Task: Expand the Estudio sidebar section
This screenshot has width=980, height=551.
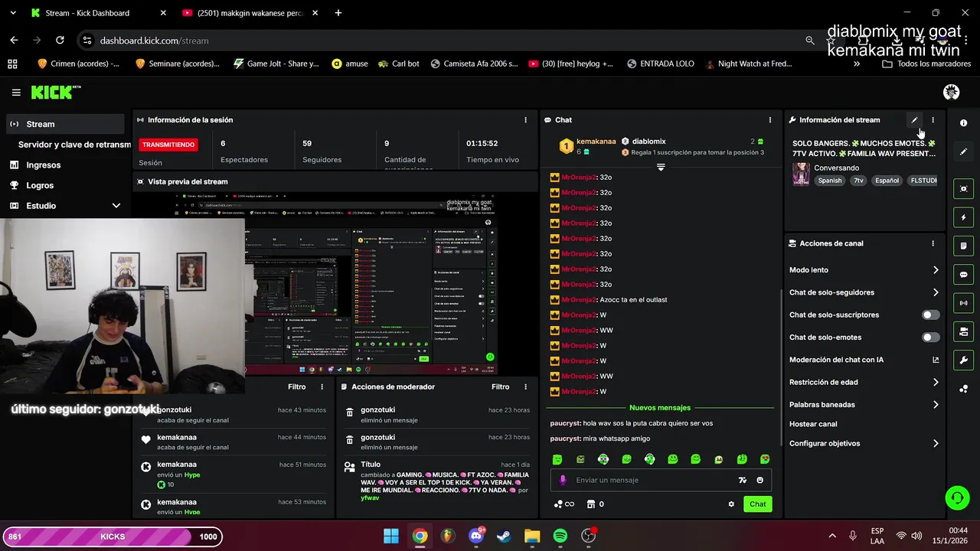Action: click(x=116, y=206)
